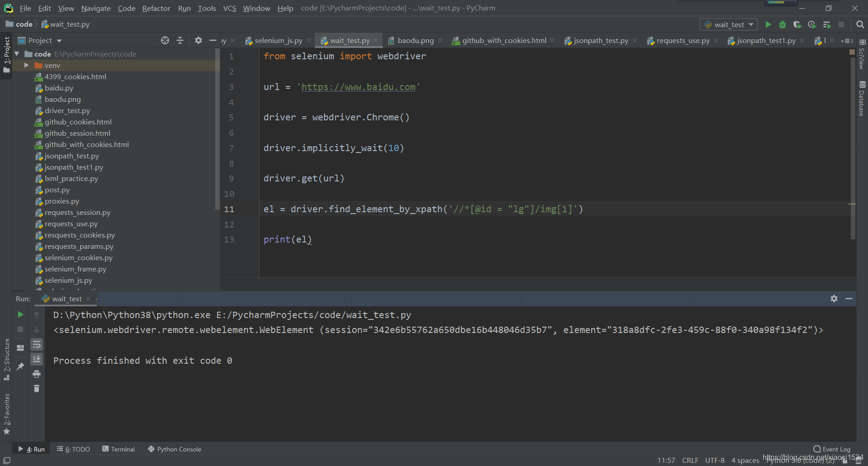The width and height of the screenshot is (868, 466).
Task: Rerun wait_test in Run panel
Action: pos(20,314)
